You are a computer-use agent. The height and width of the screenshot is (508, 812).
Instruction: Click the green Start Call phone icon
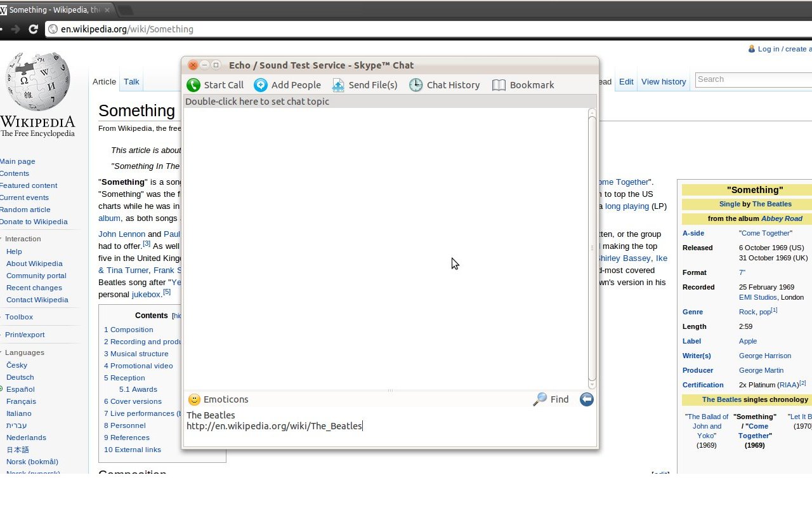(193, 85)
